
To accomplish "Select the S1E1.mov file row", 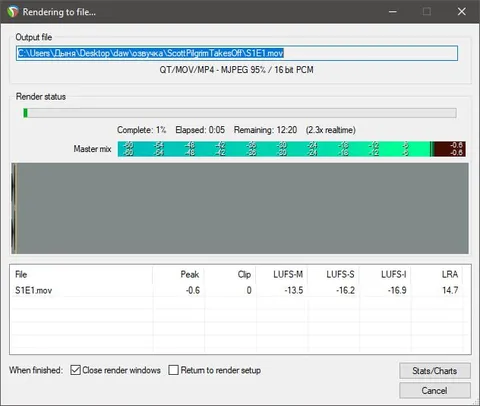I will pos(240,290).
